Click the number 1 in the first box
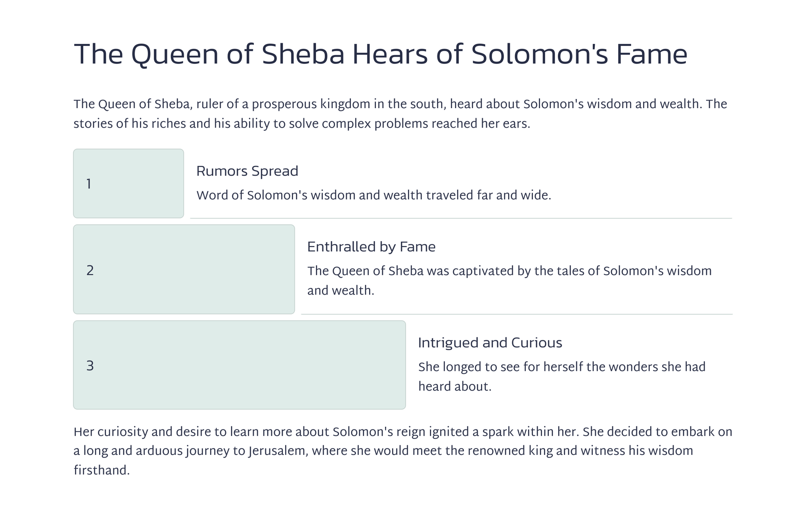Image resolution: width=812 pixels, height=515 pixels. (89, 184)
